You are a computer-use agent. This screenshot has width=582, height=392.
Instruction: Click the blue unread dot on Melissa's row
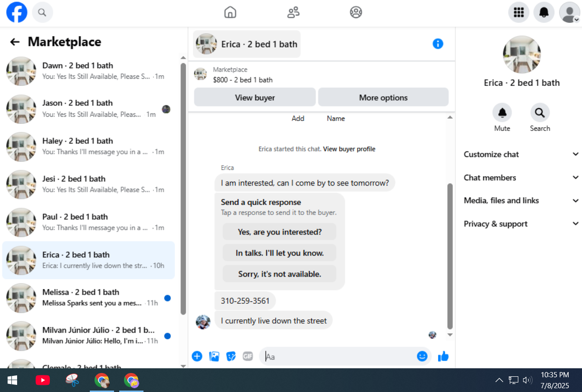(x=167, y=298)
